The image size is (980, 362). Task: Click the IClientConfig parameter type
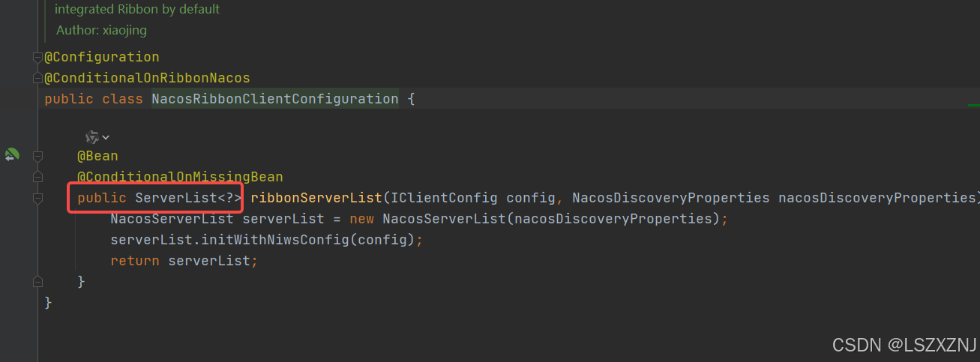click(x=444, y=198)
